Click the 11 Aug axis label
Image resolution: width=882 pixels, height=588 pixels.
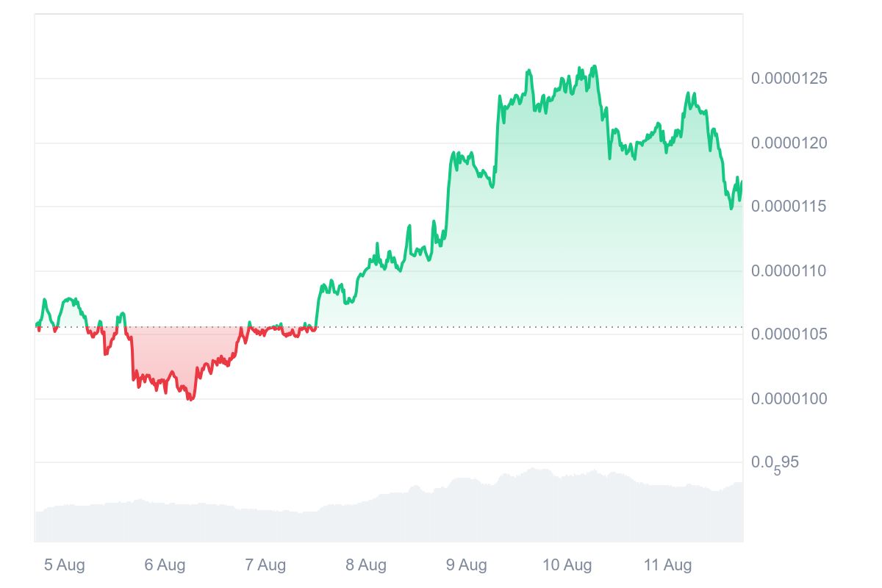tap(667, 565)
